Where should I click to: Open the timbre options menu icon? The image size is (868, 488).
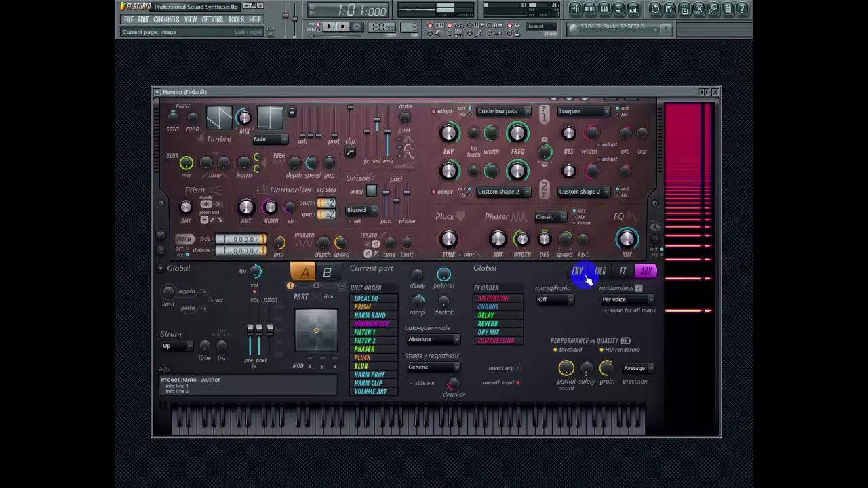tap(292, 112)
